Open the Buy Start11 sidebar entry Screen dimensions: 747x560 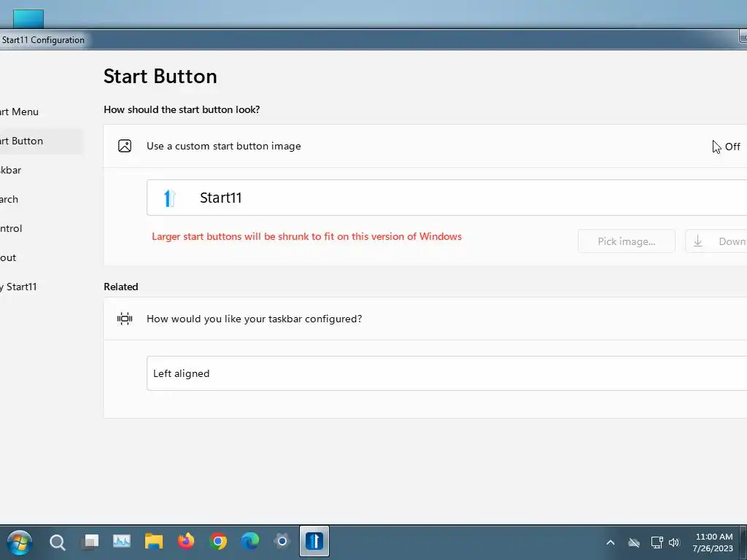coord(18,287)
